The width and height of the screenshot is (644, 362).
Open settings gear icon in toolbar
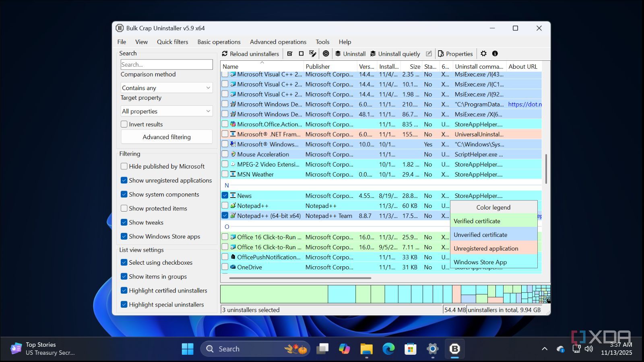pyautogui.click(x=484, y=53)
